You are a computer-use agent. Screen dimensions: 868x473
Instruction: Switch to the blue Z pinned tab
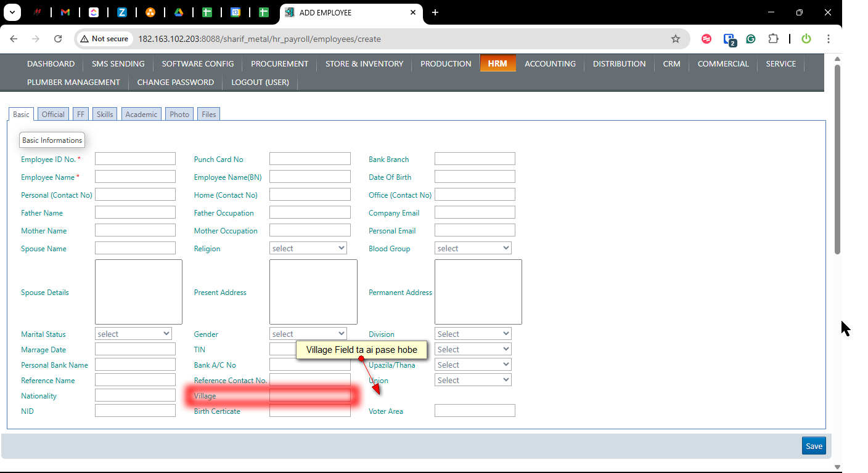122,12
